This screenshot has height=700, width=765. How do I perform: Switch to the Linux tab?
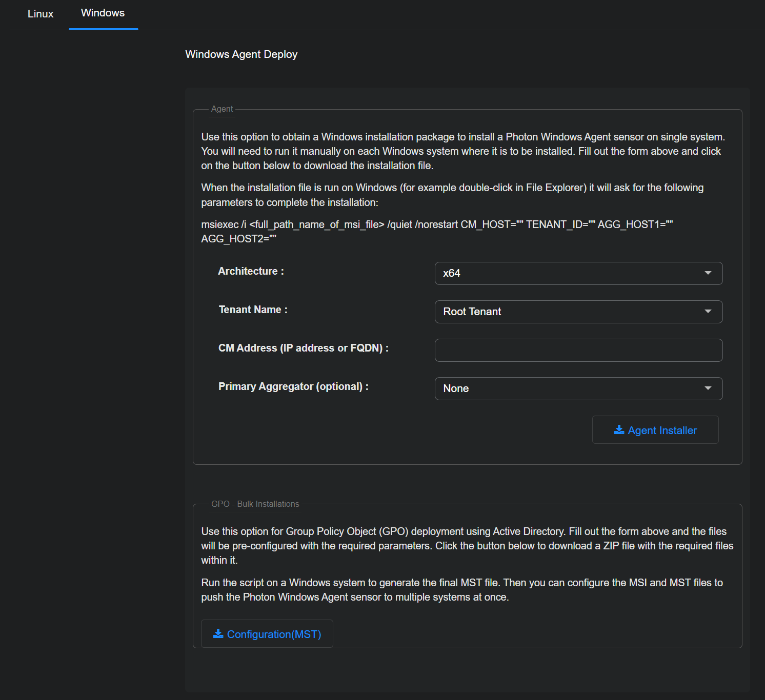[41, 14]
